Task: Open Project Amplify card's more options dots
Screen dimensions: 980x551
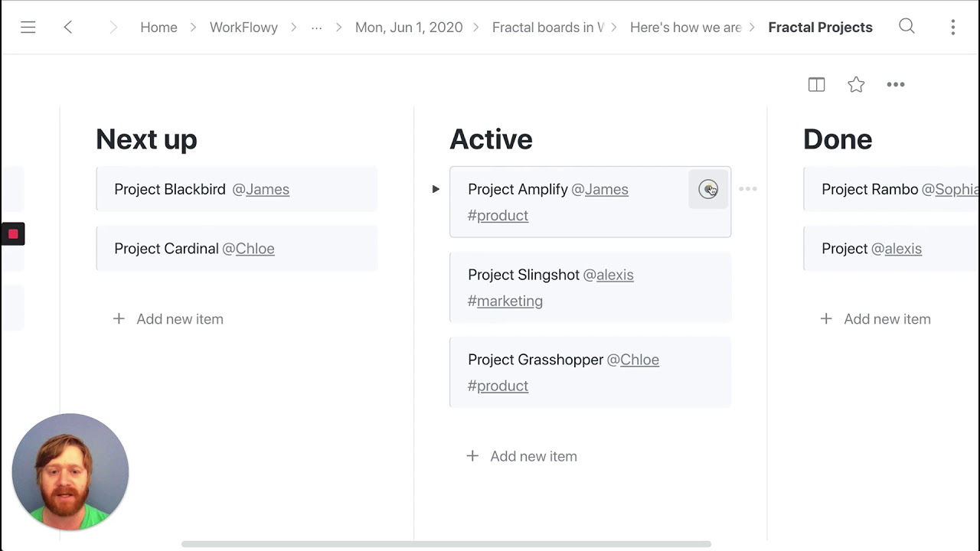Action: click(748, 189)
